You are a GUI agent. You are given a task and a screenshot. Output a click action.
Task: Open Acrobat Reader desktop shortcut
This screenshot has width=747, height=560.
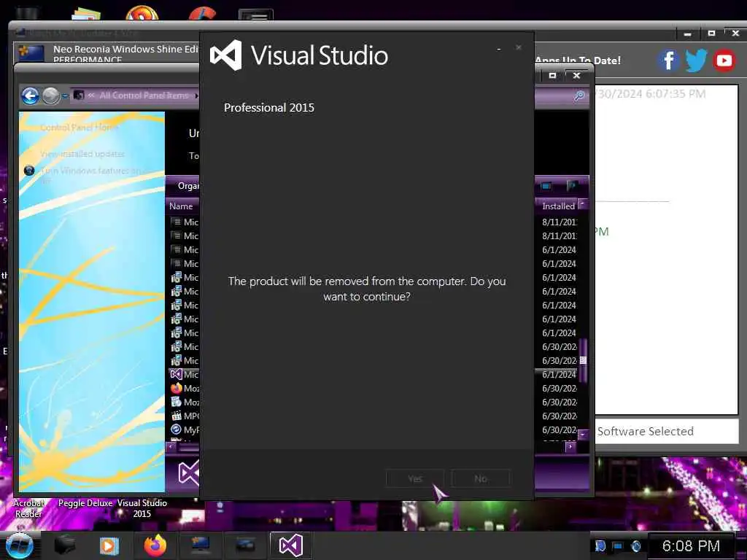pyautogui.click(x=28, y=508)
